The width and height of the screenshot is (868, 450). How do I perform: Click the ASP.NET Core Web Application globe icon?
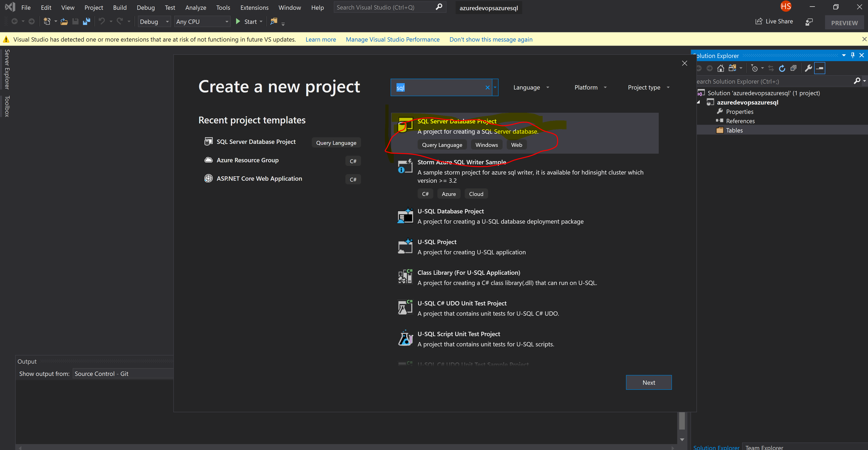pos(208,178)
